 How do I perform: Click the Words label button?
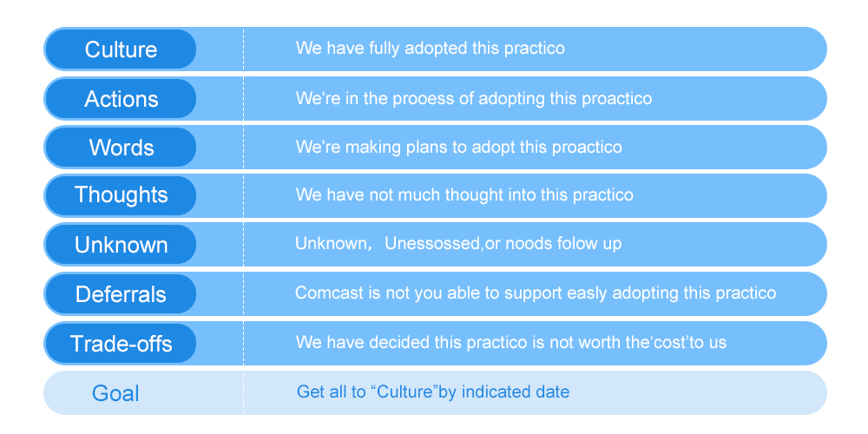[121, 148]
